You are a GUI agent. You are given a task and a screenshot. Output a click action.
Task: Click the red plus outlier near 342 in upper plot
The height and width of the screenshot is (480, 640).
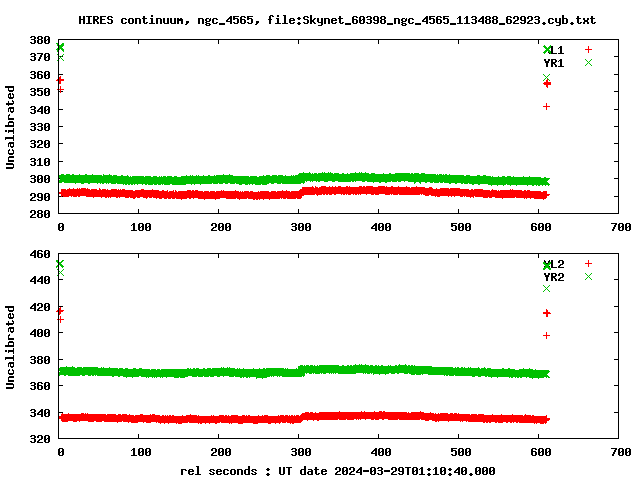pyautogui.click(x=547, y=107)
